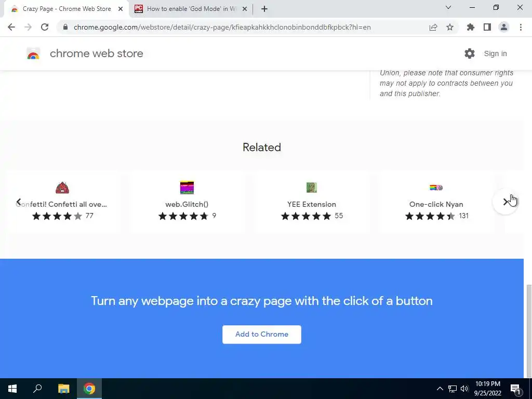The height and width of the screenshot is (399, 532).
Task: Open the Windows Start menu
Action: click(12, 389)
